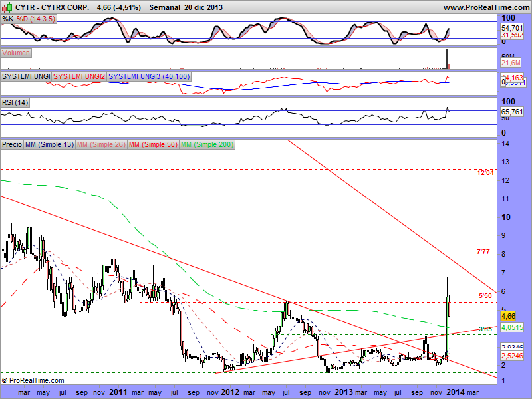Select the Precio label on price chart

(12, 144)
